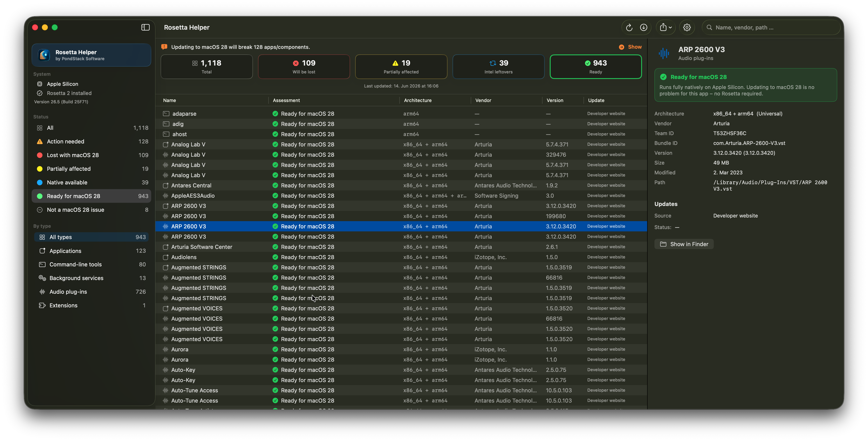Sort by Name column header
Image resolution: width=868 pixels, height=441 pixels.
click(170, 100)
